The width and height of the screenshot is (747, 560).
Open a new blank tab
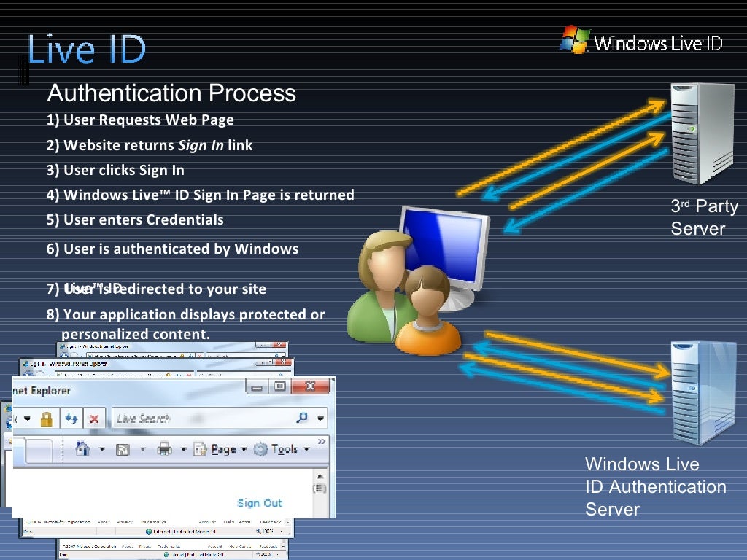tap(38, 451)
